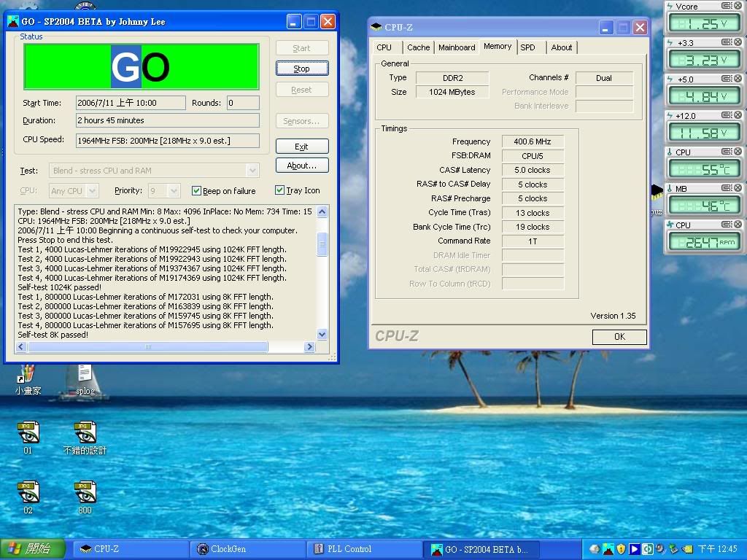This screenshot has width=747, height=560.
Task: Click the log's vertical scrollbar thumb
Action: coord(322,244)
